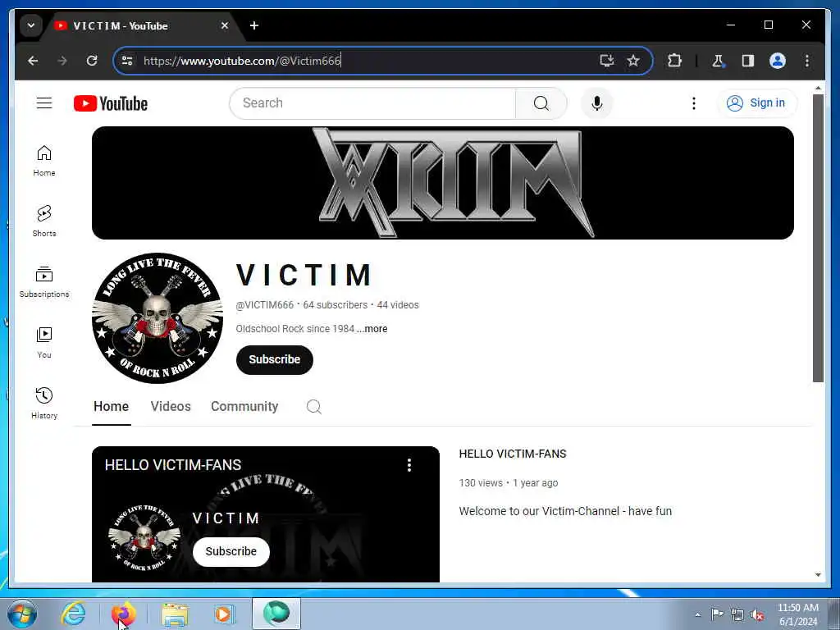Click the muted volume tray icon

pyautogui.click(x=757, y=614)
